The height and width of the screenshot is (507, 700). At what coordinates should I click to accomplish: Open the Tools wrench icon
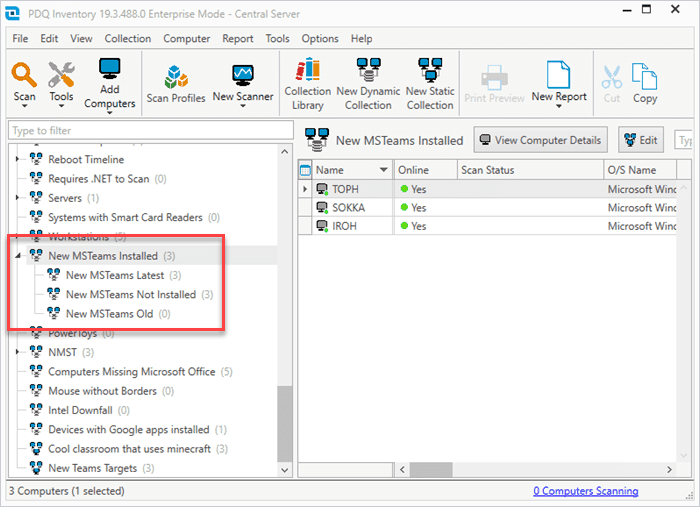(61, 75)
